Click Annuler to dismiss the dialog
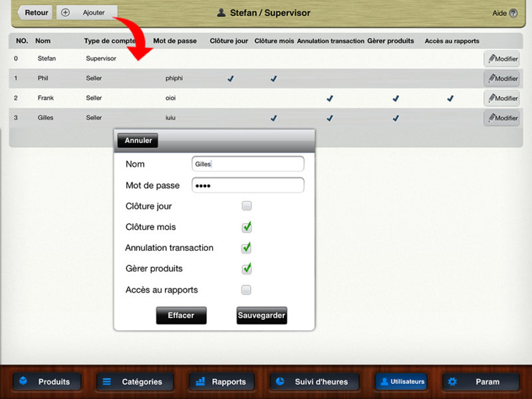Image resolution: width=532 pixels, height=399 pixels. click(138, 140)
